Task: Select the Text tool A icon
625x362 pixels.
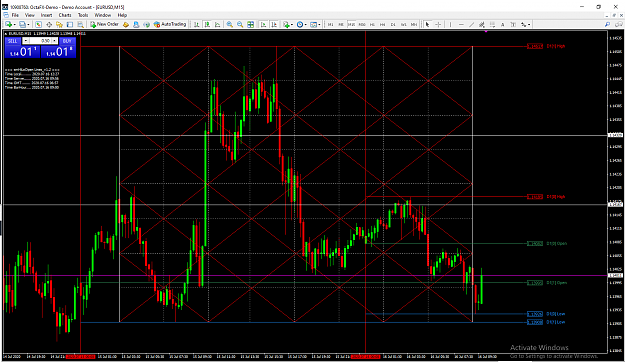Action: coord(503,25)
